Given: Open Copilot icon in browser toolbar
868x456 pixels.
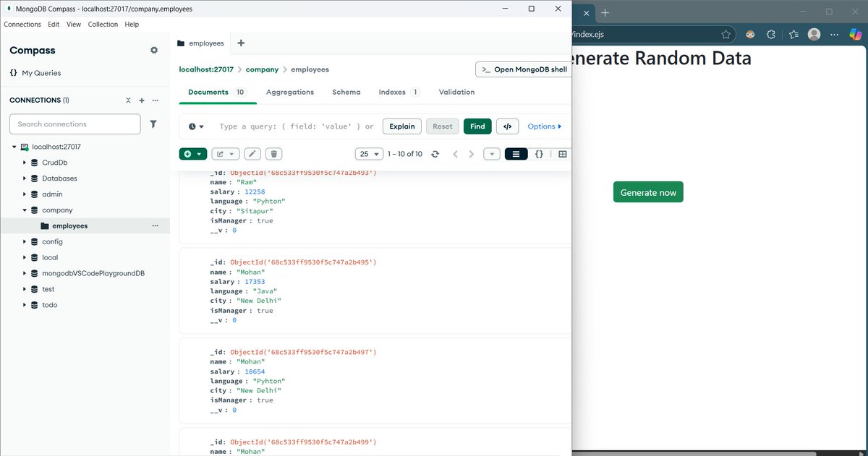Looking at the screenshot, I should [856, 34].
